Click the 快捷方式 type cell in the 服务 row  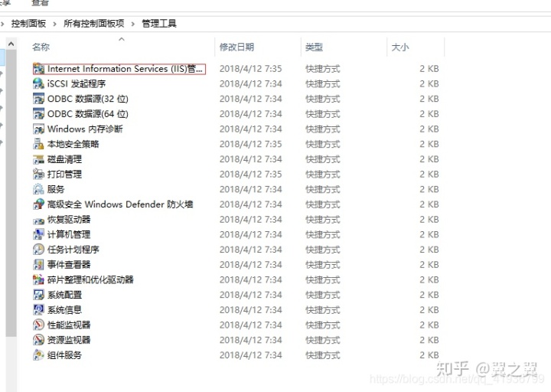[323, 190]
